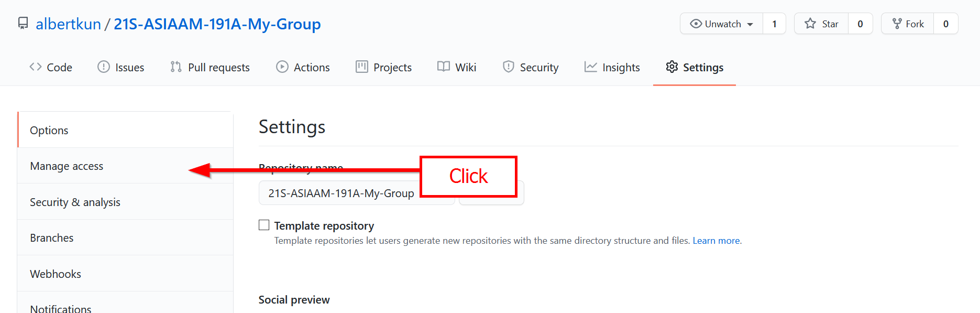Click the Wiki book icon
Screen dimensions: 980x313
click(x=444, y=67)
